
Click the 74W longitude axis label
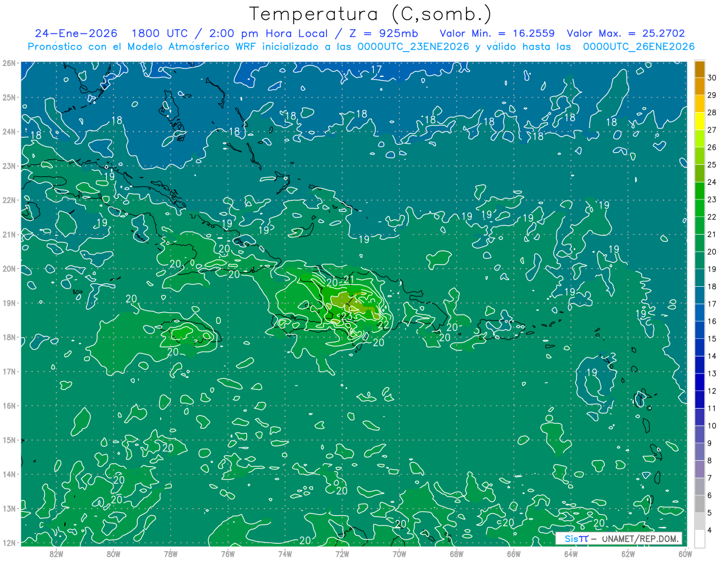tap(285, 554)
